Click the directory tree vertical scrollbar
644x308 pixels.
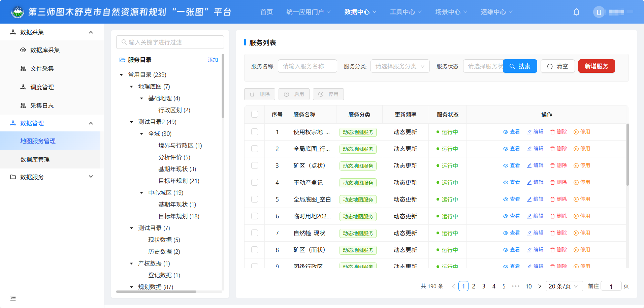tap(223, 86)
